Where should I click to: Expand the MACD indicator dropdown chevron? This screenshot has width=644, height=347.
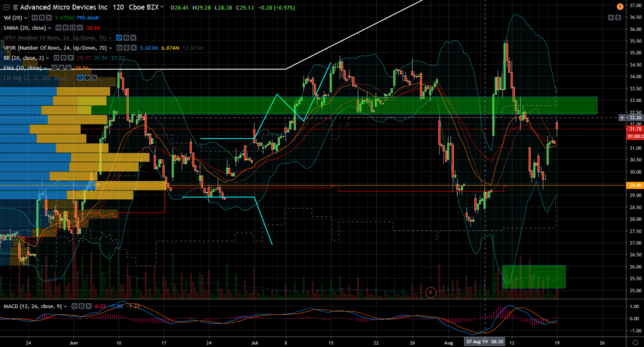pyautogui.click(x=65, y=307)
